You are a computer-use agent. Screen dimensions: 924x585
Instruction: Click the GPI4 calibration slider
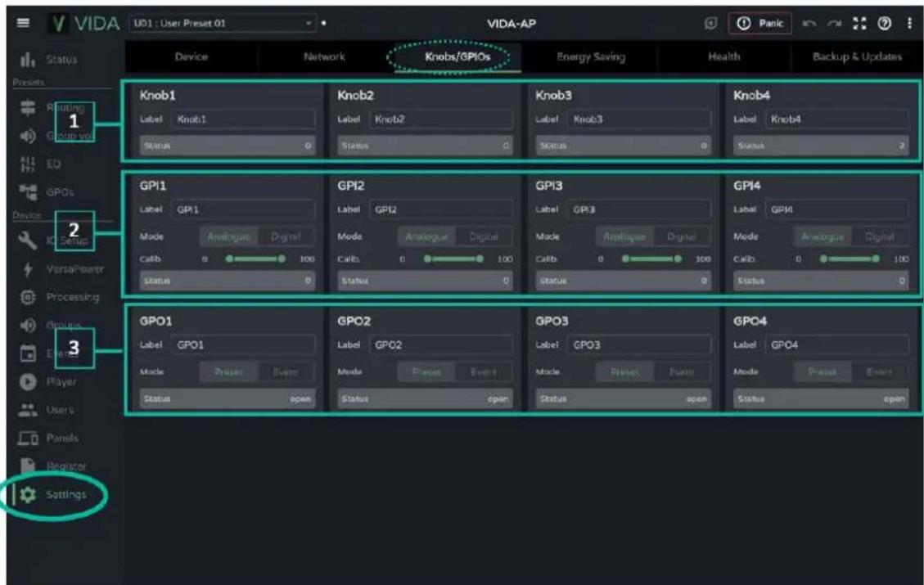coord(850,259)
